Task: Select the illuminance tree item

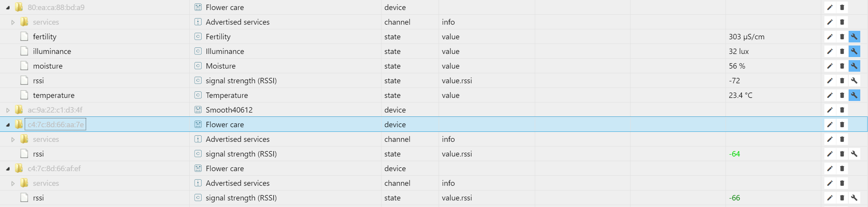Action: coord(52,51)
